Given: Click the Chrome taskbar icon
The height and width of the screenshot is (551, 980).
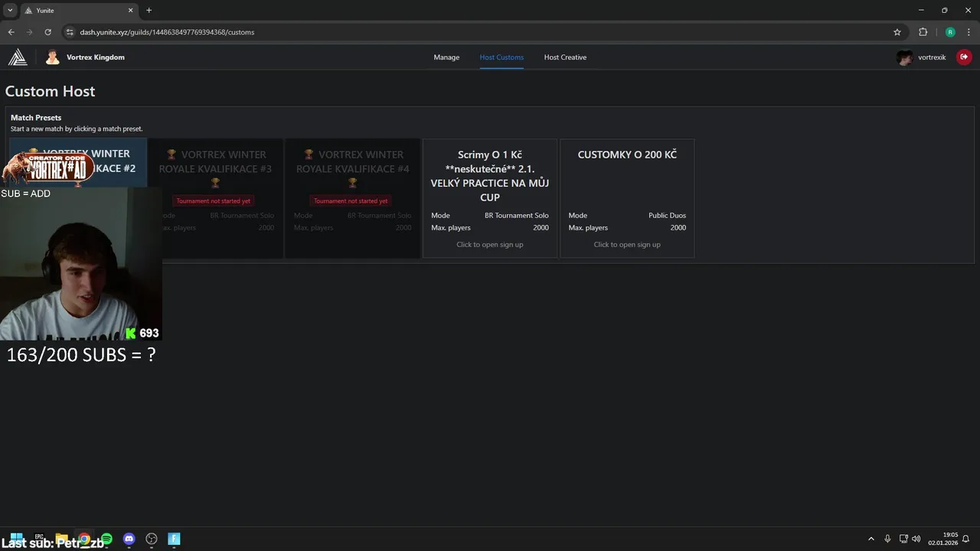Looking at the screenshot, I should (84, 539).
